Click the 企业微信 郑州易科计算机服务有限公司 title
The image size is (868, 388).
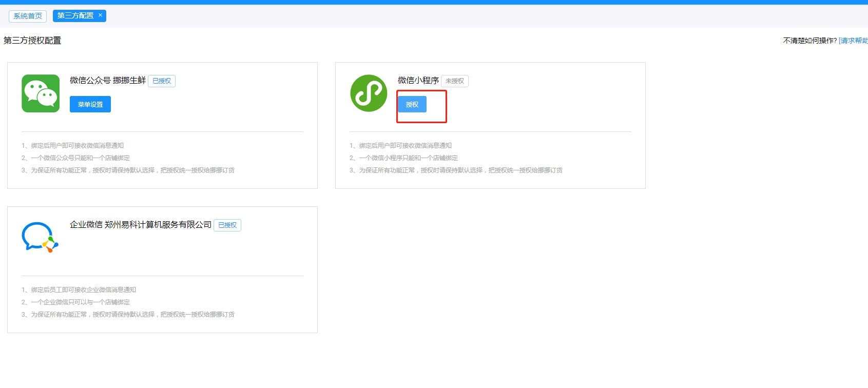141,225
